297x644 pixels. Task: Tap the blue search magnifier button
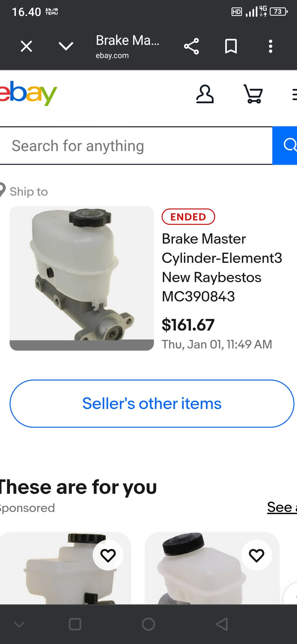click(285, 146)
